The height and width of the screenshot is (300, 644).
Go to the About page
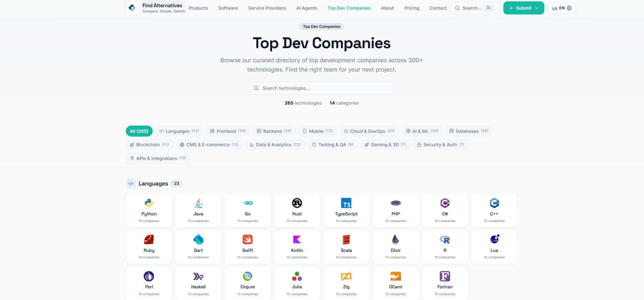coord(388,8)
